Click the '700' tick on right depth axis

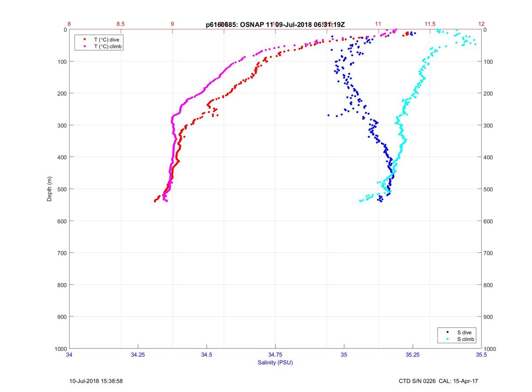[x=488, y=253]
